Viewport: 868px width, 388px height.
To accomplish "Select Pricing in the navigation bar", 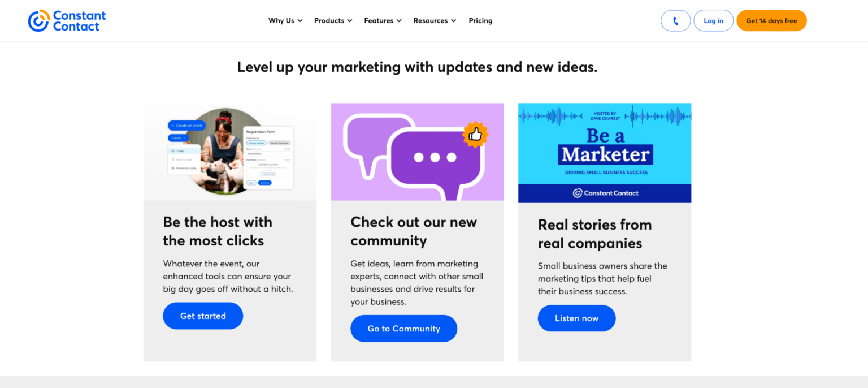I will click(x=480, y=20).
